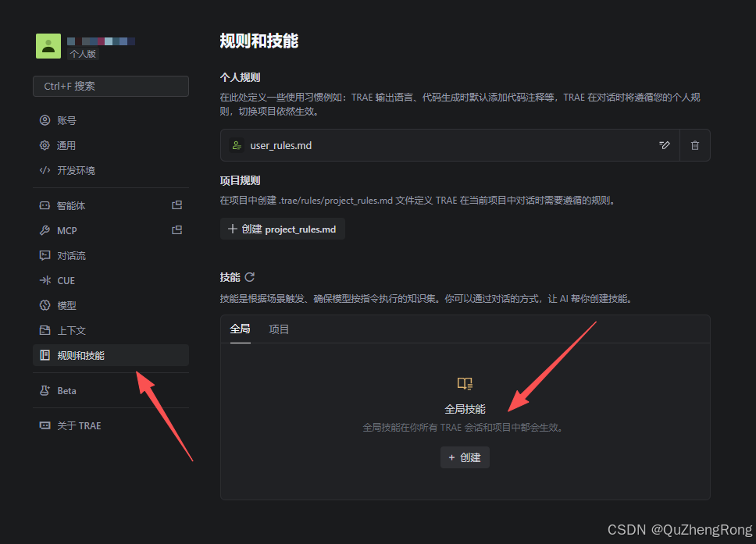Click the MCP wrench icon
756x544 pixels.
point(45,231)
